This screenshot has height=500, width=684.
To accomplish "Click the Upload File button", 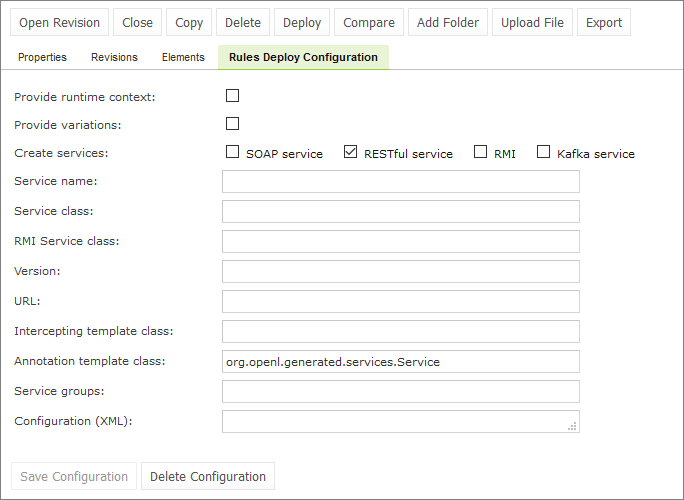I will tap(532, 23).
